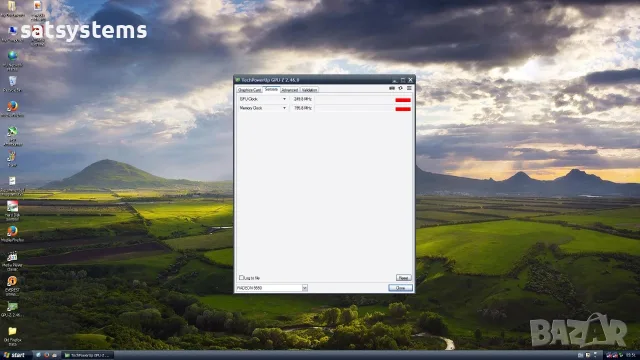Click the red GPU Clock graph bar
Screen dimensions: 640x360
point(403,100)
